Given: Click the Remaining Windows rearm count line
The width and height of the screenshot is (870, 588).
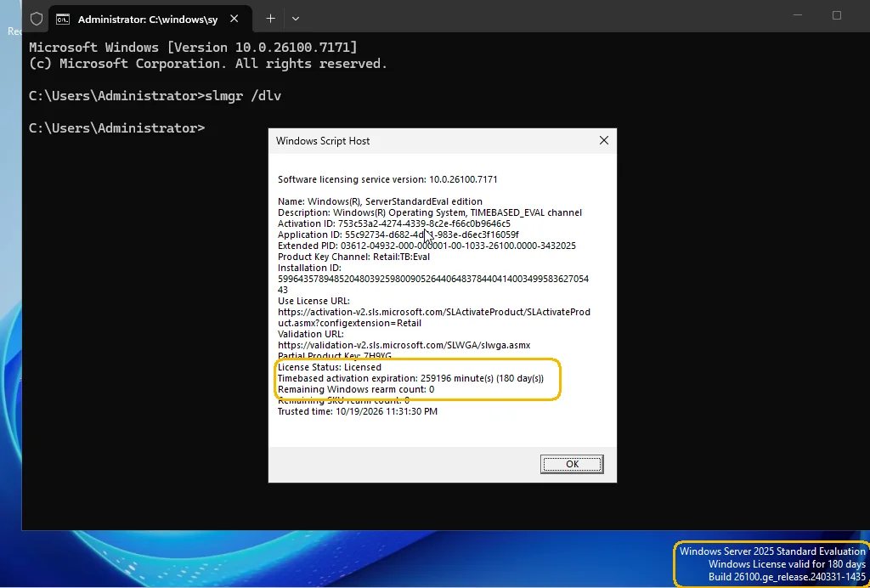Looking at the screenshot, I should pos(356,389).
